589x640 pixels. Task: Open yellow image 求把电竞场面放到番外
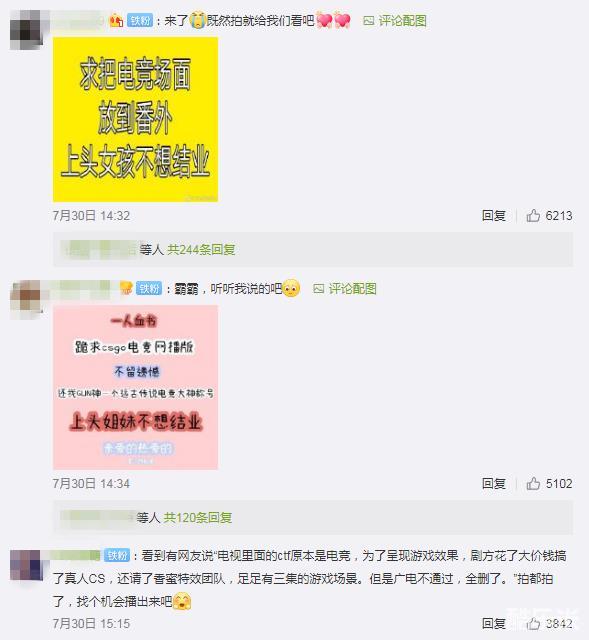[x=136, y=119]
